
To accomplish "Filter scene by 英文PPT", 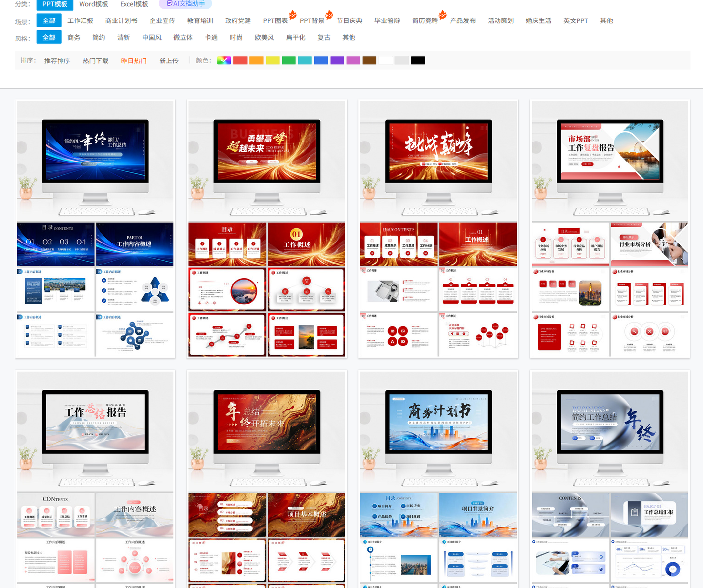I will [576, 21].
